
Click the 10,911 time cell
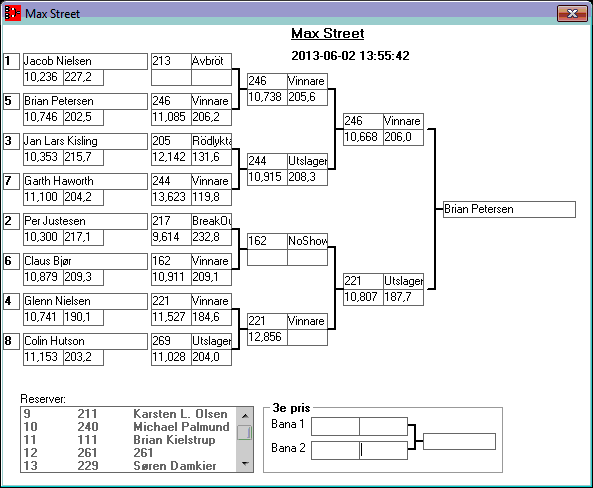[x=171, y=277]
